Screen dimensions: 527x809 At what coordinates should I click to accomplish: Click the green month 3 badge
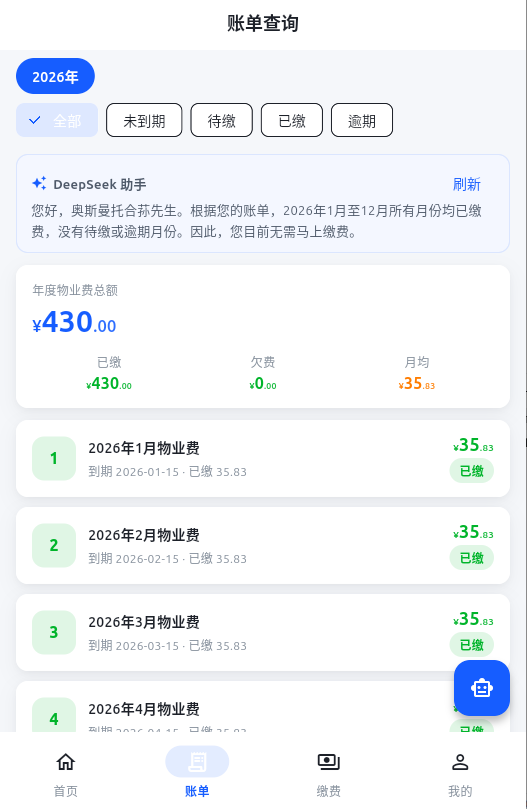pyautogui.click(x=54, y=632)
